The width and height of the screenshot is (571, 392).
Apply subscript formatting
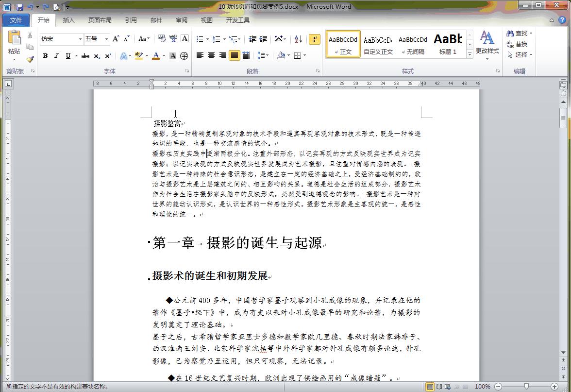click(x=97, y=56)
